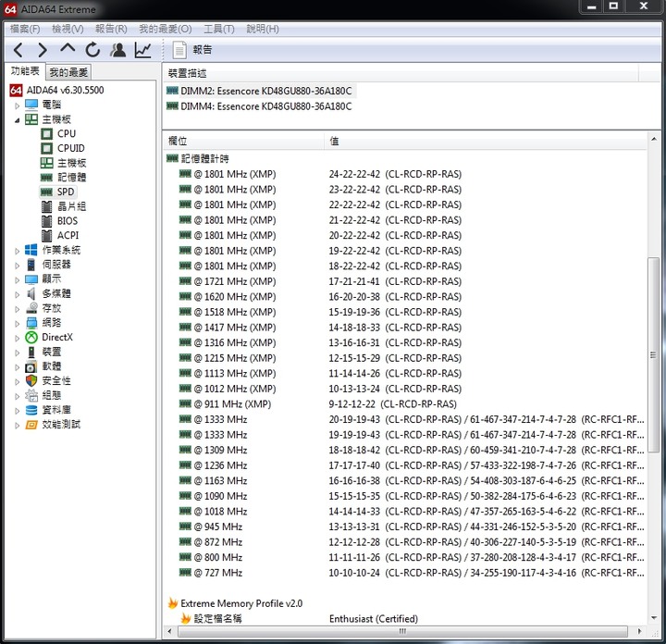Open the graph chart icon in the toolbar
The image size is (666, 644).
coord(143,50)
